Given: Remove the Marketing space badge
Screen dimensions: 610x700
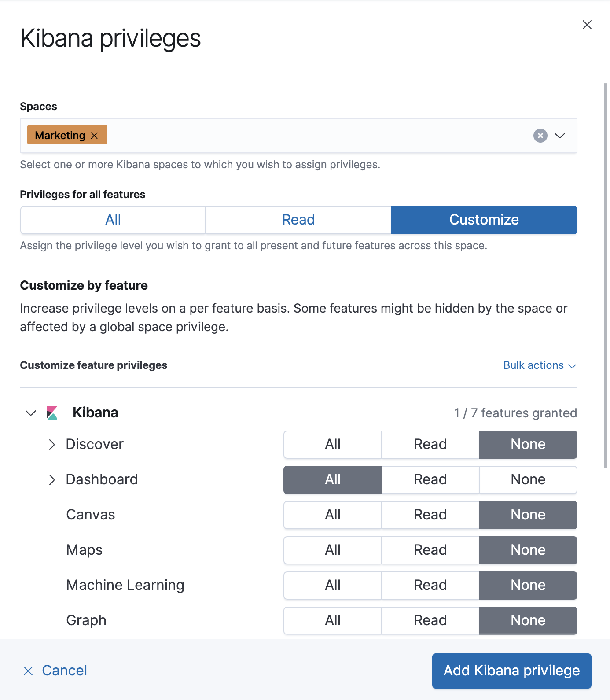Looking at the screenshot, I should [94, 136].
